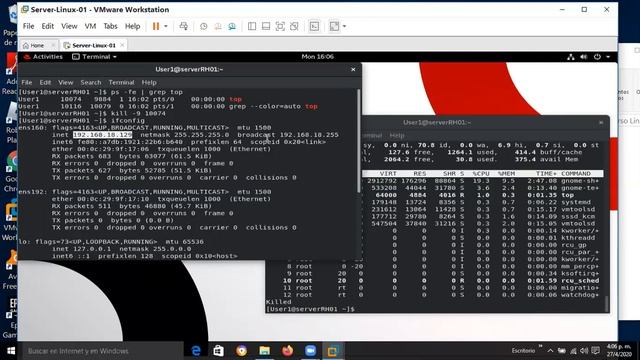Open Edit menu in front terminal

(x=45, y=82)
